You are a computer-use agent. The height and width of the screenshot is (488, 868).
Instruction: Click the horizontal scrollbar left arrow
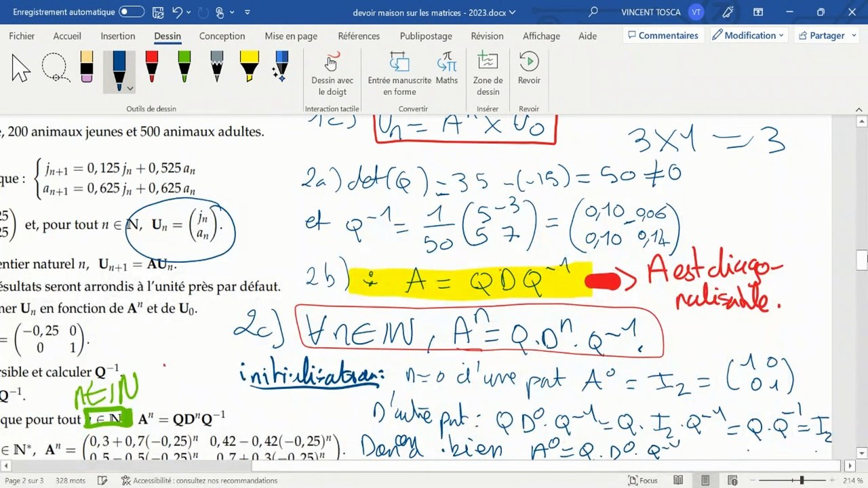point(5,466)
